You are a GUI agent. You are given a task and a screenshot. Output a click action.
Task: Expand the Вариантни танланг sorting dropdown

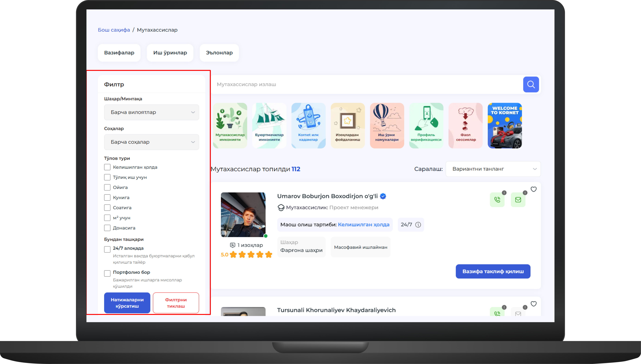point(493,169)
